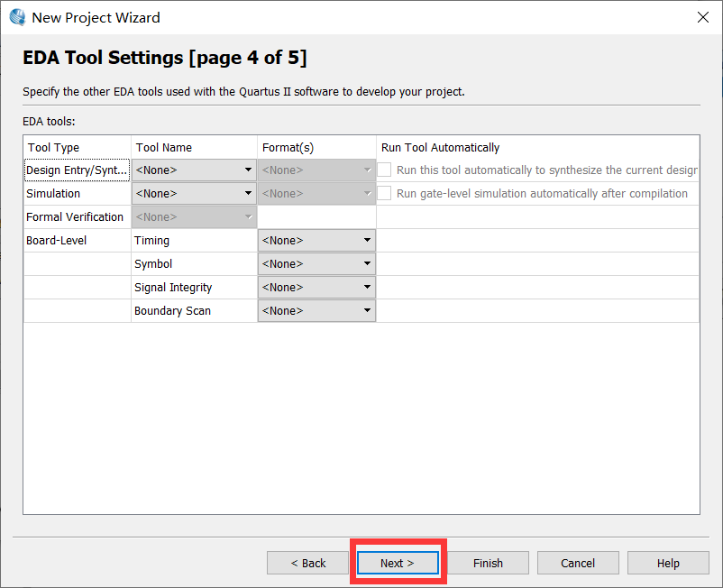Go back with the Back button
Viewport: 723px width, 588px height.
pos(307,563)
